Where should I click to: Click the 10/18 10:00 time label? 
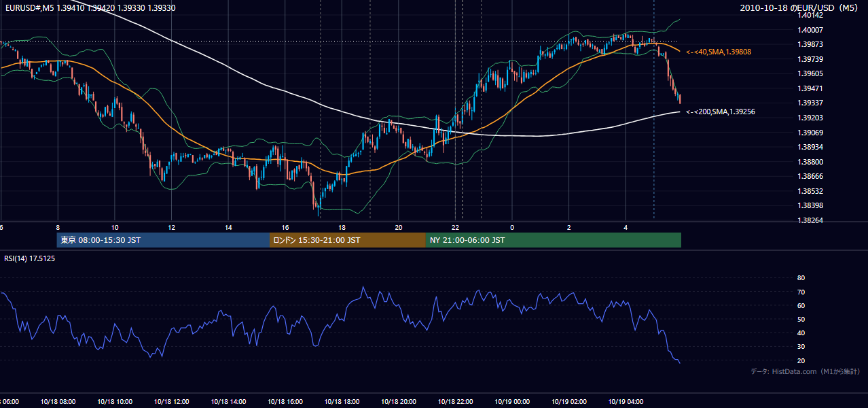(115, 402)
